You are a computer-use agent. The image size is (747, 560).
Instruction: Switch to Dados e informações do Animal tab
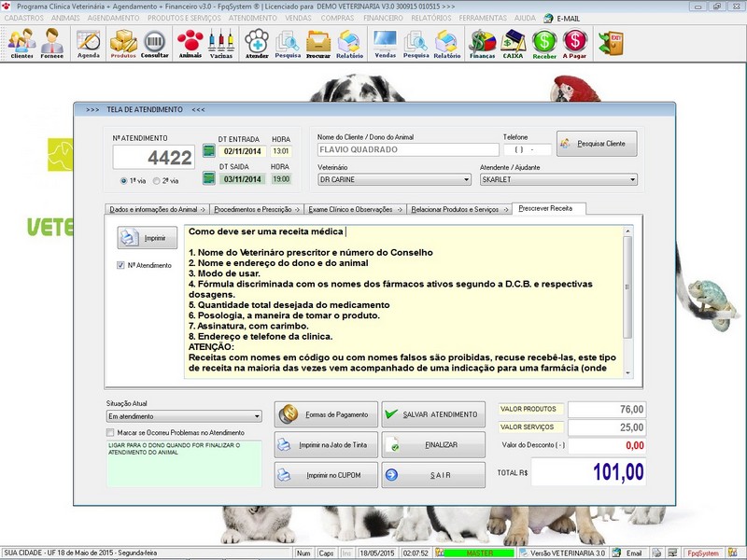(157, 209)
